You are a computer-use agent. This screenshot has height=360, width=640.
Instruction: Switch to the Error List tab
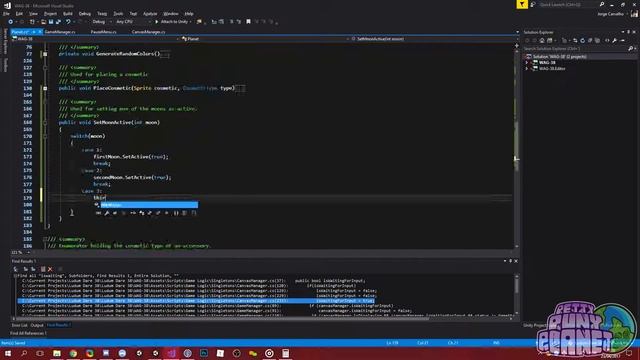tap(19, 325)
